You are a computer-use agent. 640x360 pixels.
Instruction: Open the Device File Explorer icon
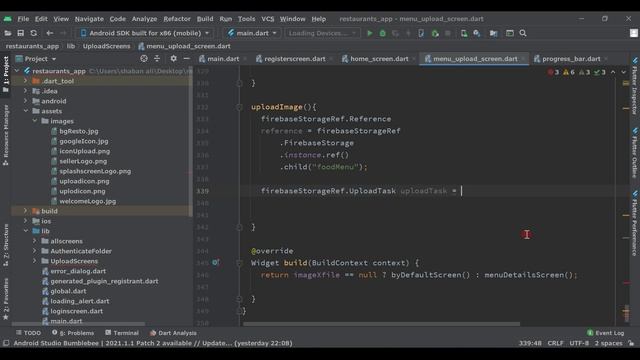[493, 33]
